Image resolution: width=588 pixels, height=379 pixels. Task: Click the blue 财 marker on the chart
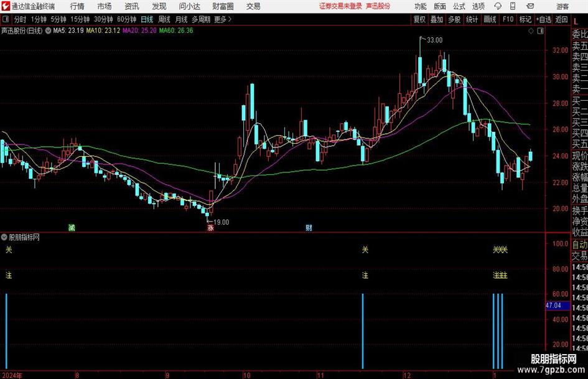(309, 227)
